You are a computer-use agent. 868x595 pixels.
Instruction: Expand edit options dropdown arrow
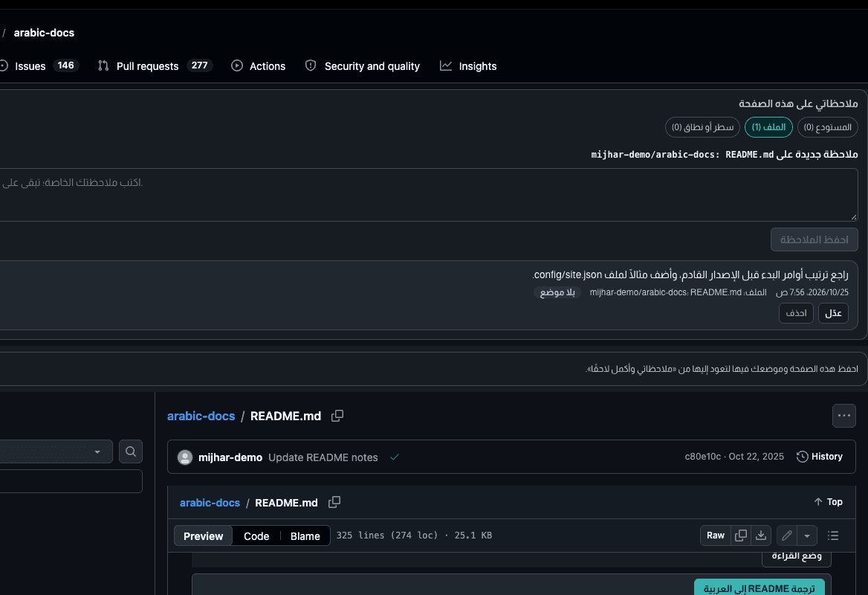[x=807, y=535]
